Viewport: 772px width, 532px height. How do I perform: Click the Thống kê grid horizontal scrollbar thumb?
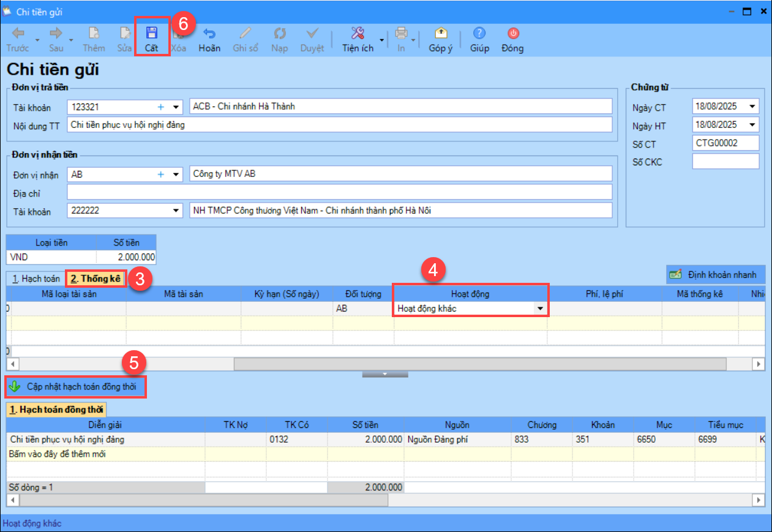pyautogui.click(x=481, y=364)
